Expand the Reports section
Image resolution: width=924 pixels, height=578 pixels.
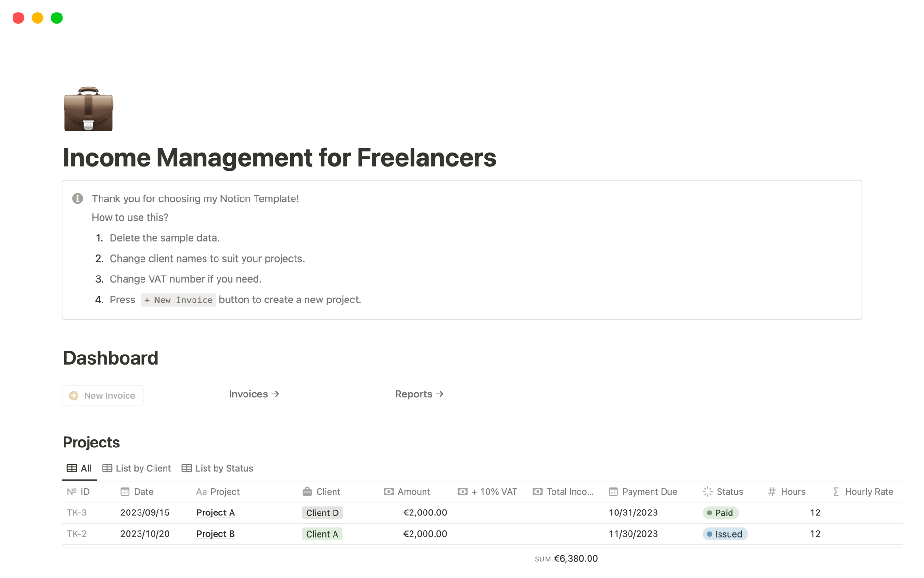(x=418, y=394)
